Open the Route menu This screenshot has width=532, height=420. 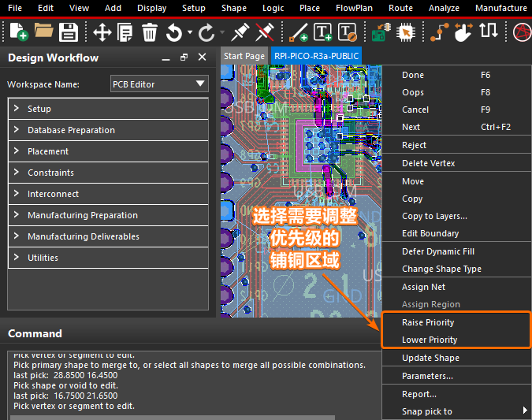400,8
